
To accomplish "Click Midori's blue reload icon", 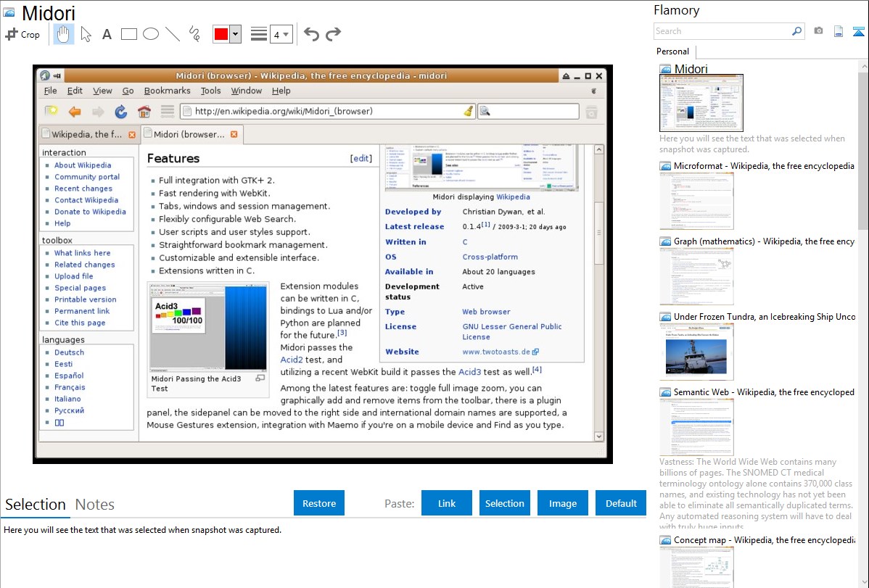I will [x=121, y=112].
